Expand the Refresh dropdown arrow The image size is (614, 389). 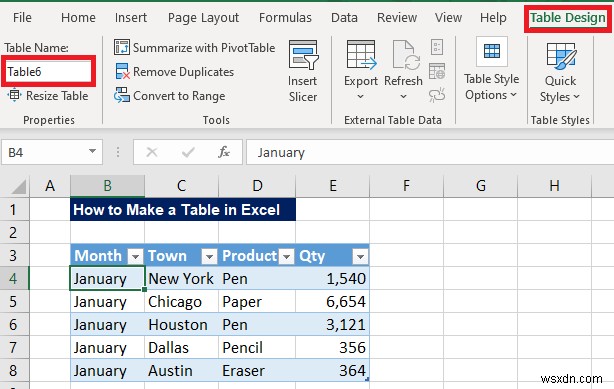[403, 96]
